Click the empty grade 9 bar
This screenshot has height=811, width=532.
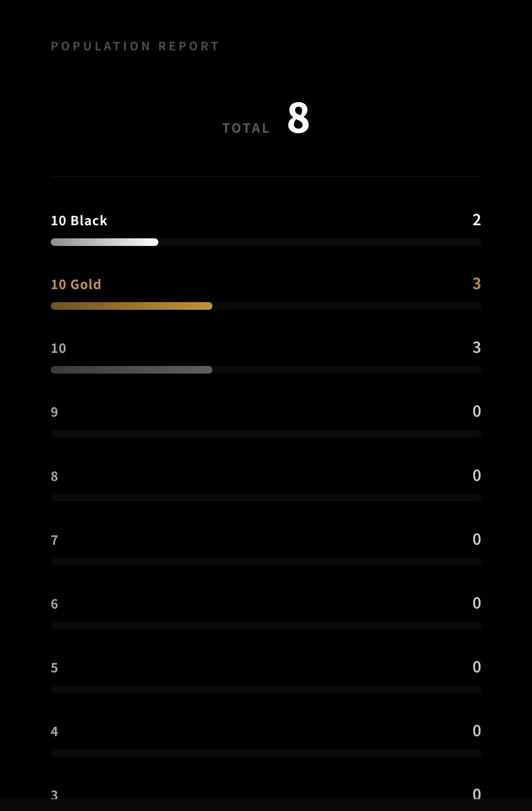click(x=266, y=434)
